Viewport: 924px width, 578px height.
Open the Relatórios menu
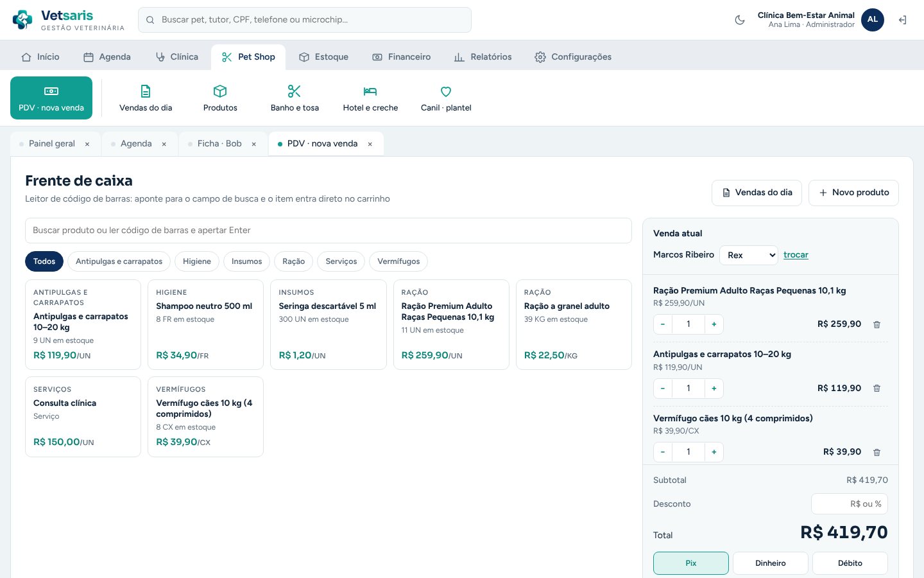483,57
